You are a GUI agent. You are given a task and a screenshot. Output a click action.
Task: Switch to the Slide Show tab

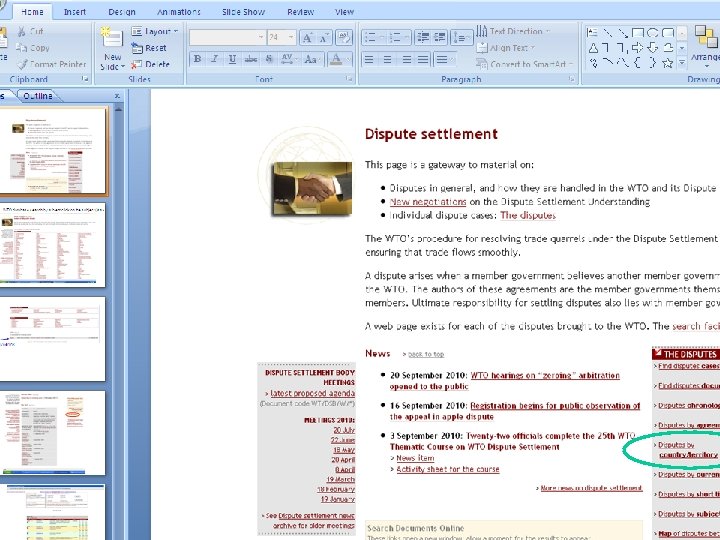(x=243, y=12)
